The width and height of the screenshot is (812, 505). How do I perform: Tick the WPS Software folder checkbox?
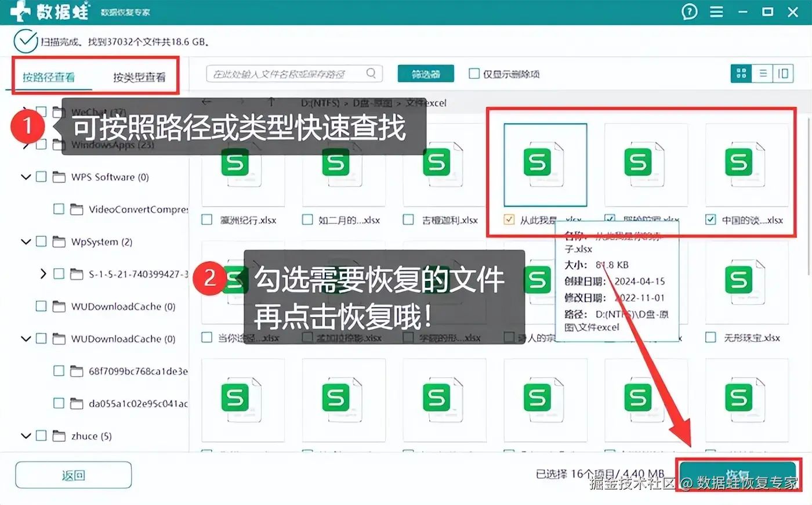tap(41, 176)
